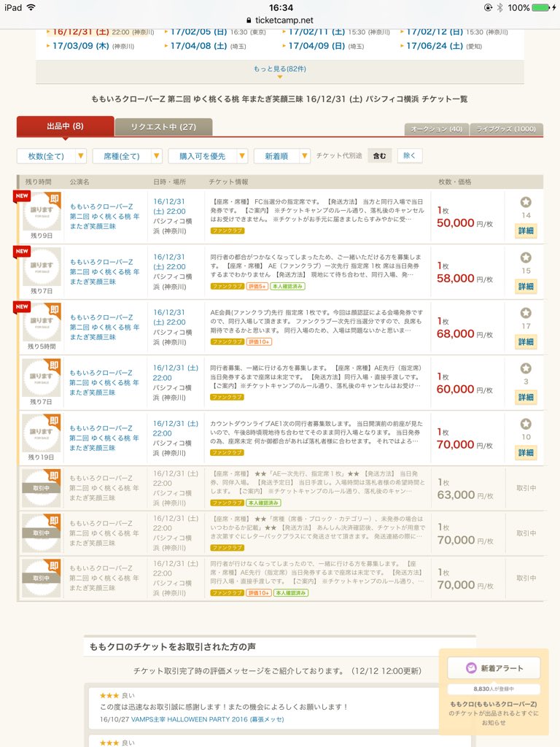This screenshot has width=560, height=747.
Task: Click the 63,000 yen 取引中 listing price
Action: point(464,495)
